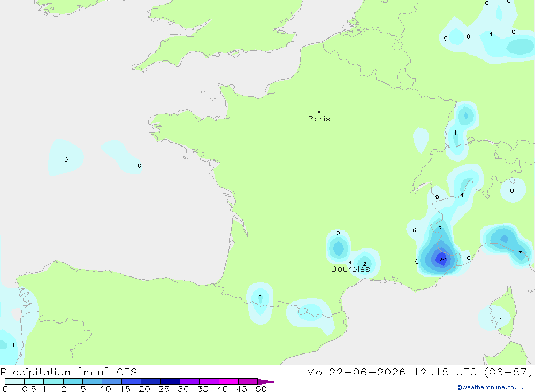The height and width of the screenshot is (392, 535).
Task: Click the 15 legend scale label
Action: coord(125,389)
